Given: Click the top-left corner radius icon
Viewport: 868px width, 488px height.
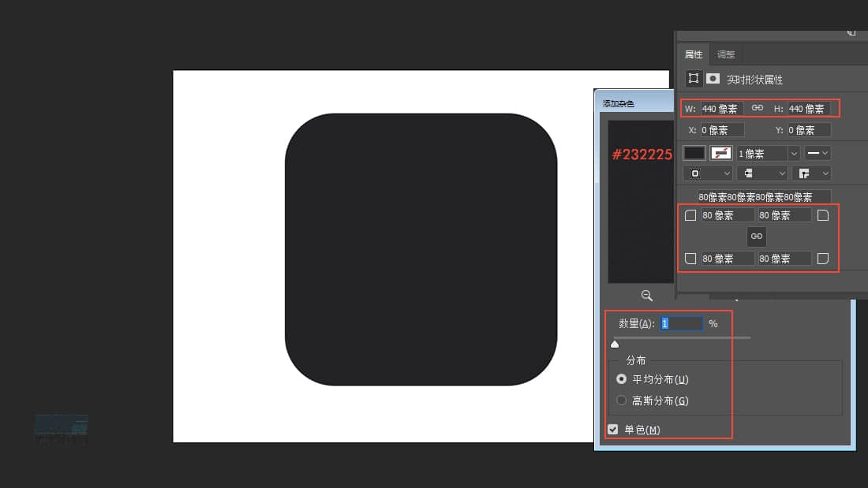Looking at the screenshot, I should (690, 215).
